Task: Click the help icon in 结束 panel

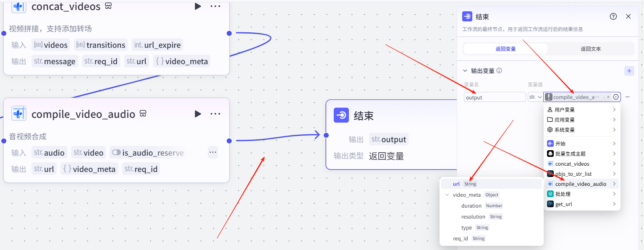Action: [x=613, y=16]
